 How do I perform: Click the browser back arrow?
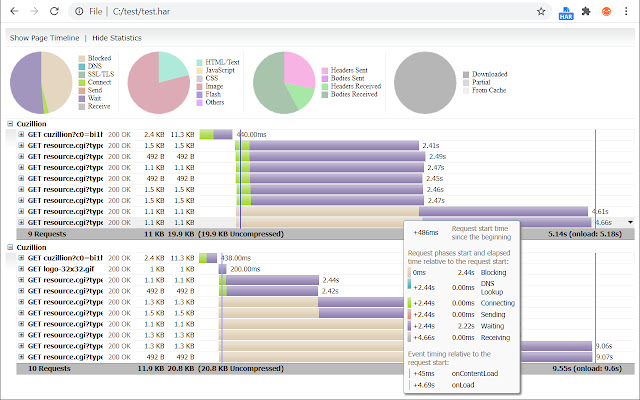[x=12, y=12]
